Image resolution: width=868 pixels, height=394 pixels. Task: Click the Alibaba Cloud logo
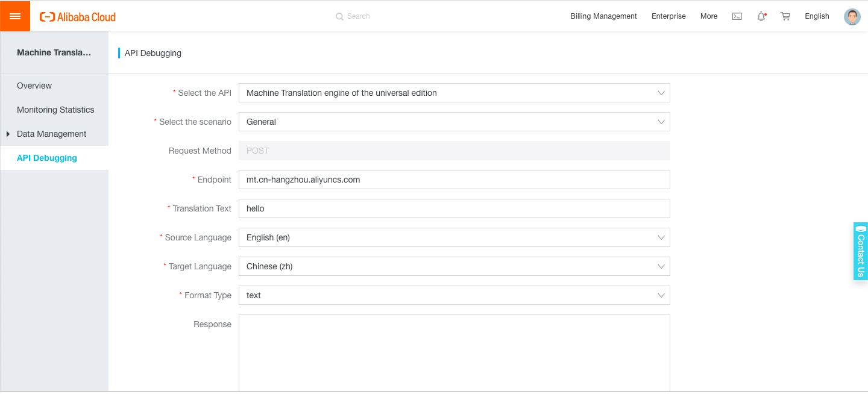click(x=78, y=17)
